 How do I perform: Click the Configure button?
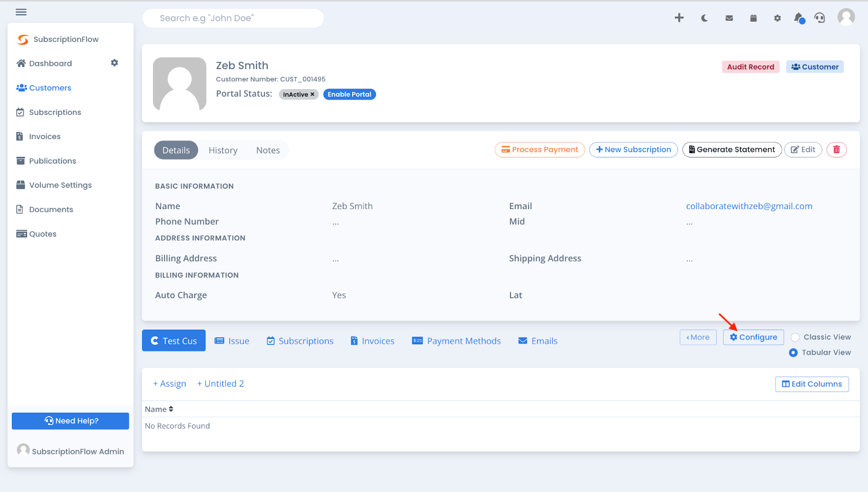click(x=754, y=337)
